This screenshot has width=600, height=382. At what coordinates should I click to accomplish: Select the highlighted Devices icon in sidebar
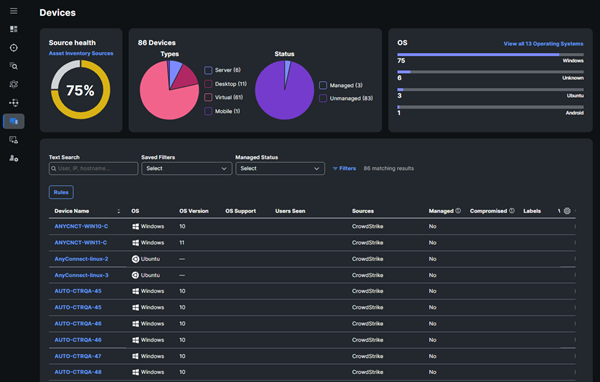[14, 121]
